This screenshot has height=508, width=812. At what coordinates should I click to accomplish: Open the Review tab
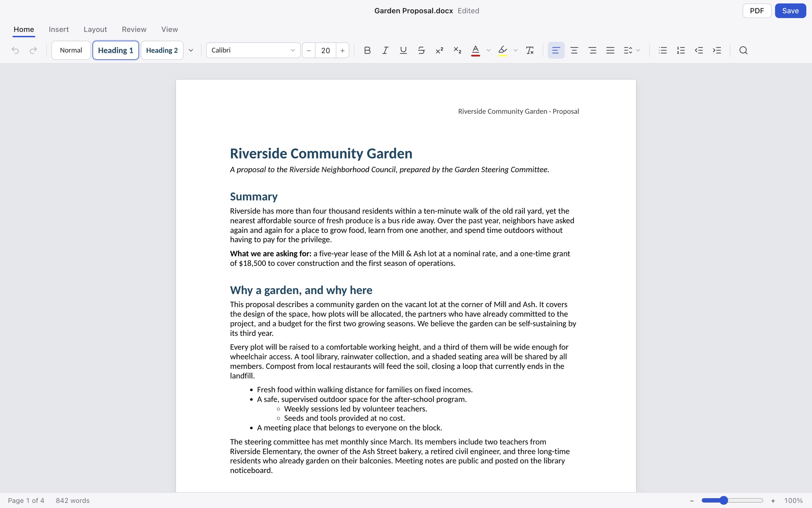point(134,29)
